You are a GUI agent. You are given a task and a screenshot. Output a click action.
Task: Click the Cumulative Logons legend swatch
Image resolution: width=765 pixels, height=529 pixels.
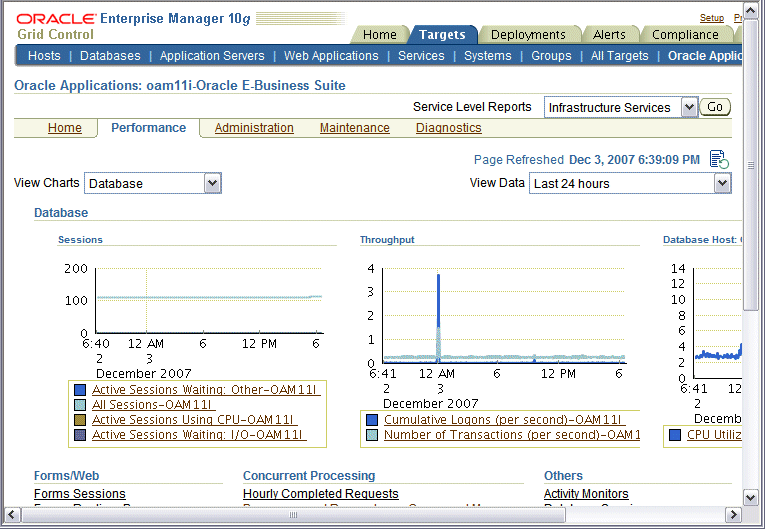[372, 420]
